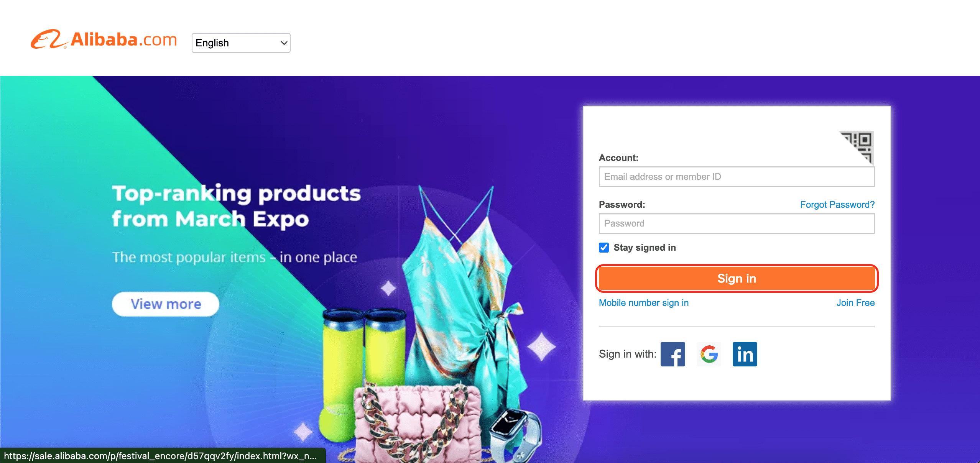This screenshot has height=463, width=980.
Task: Focus the Password input field
Action: coord(737,223)
